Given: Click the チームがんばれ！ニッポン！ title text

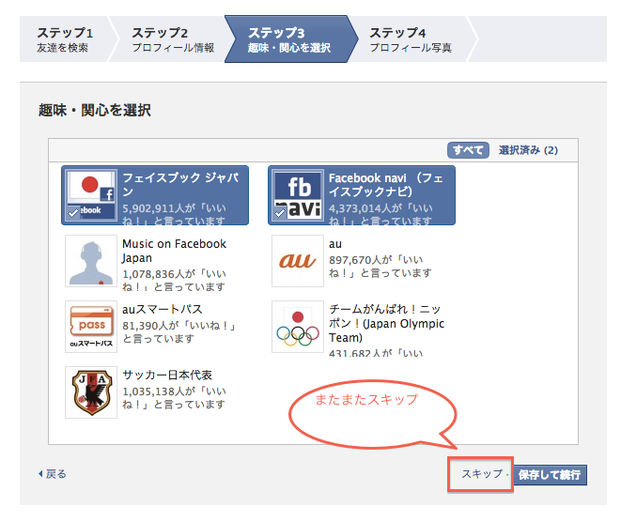Looking at the screenshot, I should point(387,323).
